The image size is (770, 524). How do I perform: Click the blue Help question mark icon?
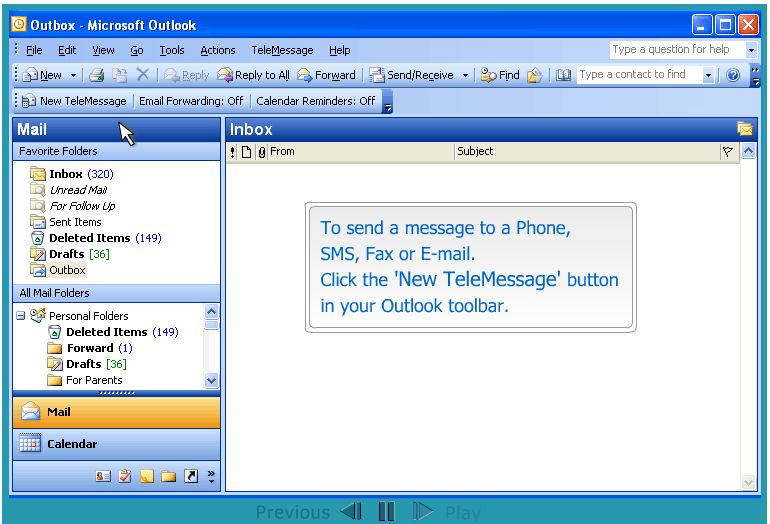(733, 75)
